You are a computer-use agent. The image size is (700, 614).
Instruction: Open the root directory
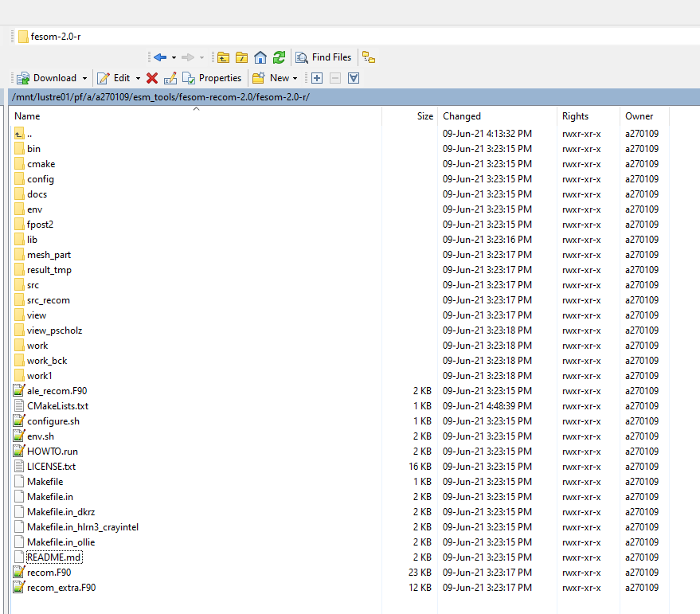click(x=241, y=57)
